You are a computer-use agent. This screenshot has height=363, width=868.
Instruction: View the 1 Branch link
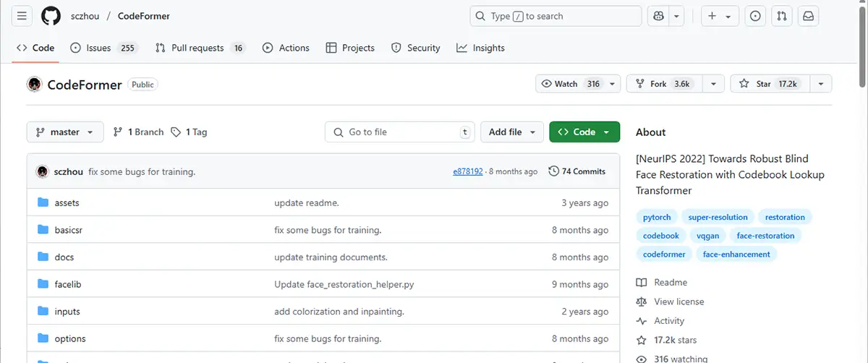(138, 132)
